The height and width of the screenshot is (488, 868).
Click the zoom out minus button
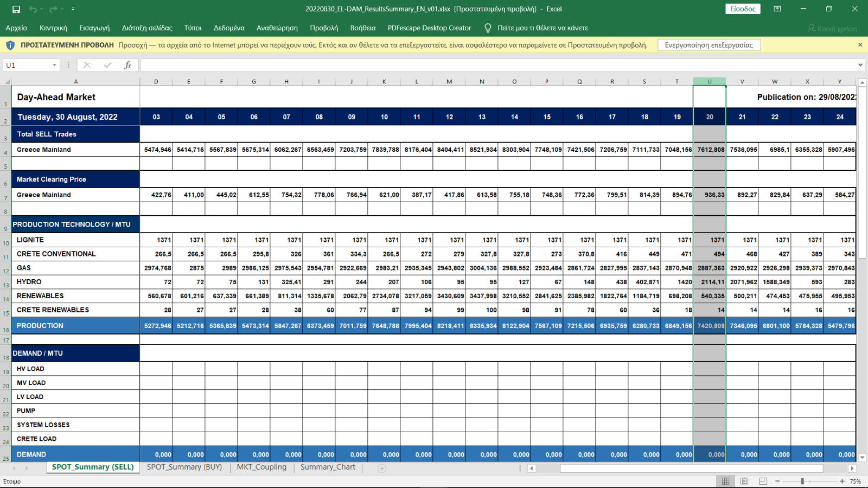(777, 481)
